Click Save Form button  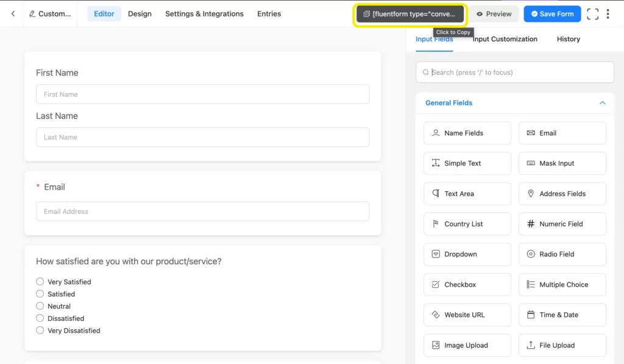tap(552, 14)
